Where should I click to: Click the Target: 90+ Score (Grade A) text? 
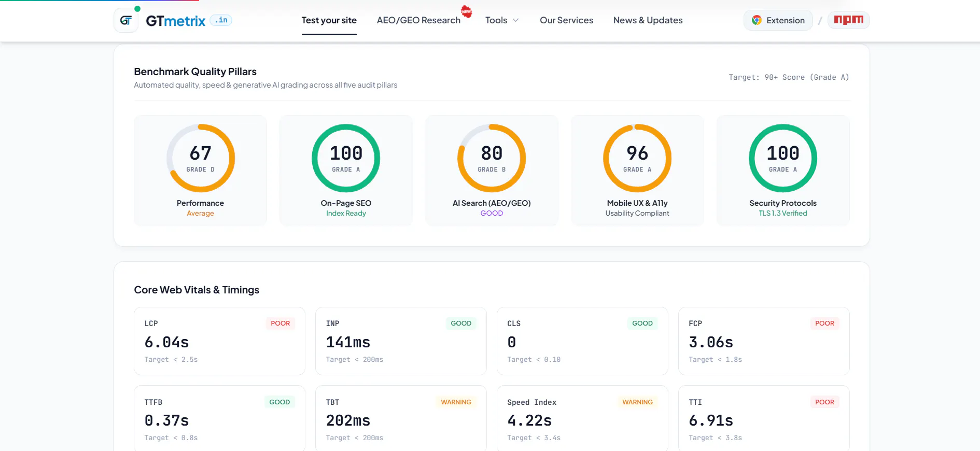[x=789, y=77]
